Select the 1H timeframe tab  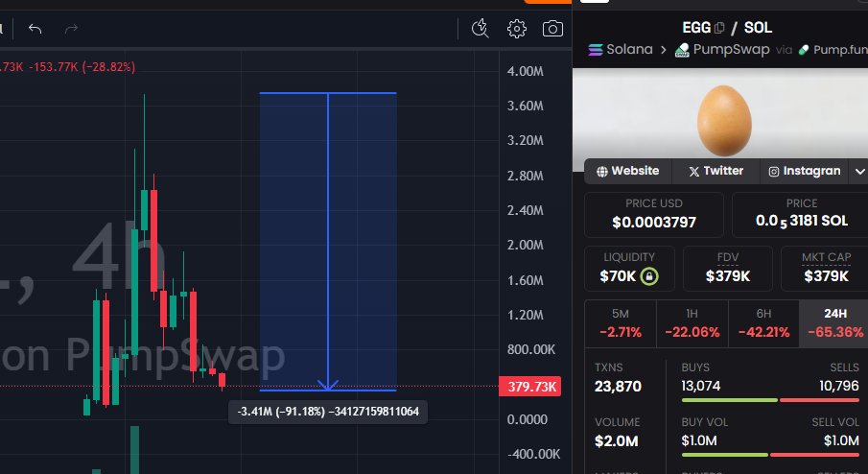pos(692,323)
